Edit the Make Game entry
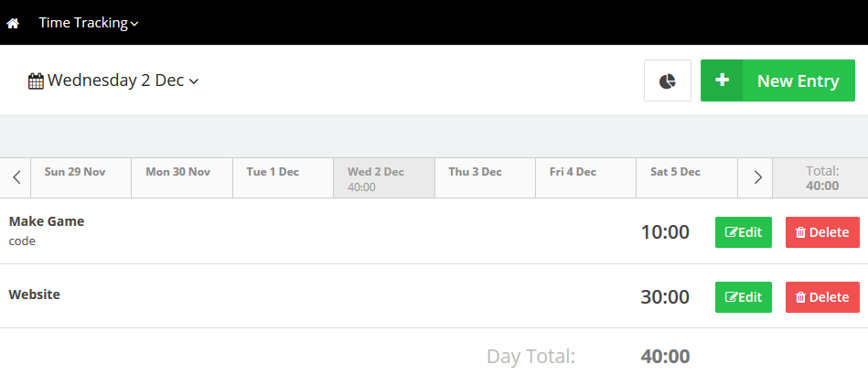 pos(743,232)
